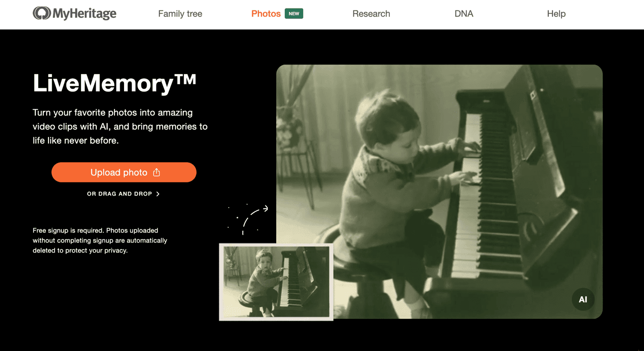Click the curved arrow sparkle graphic

[248, 219]
